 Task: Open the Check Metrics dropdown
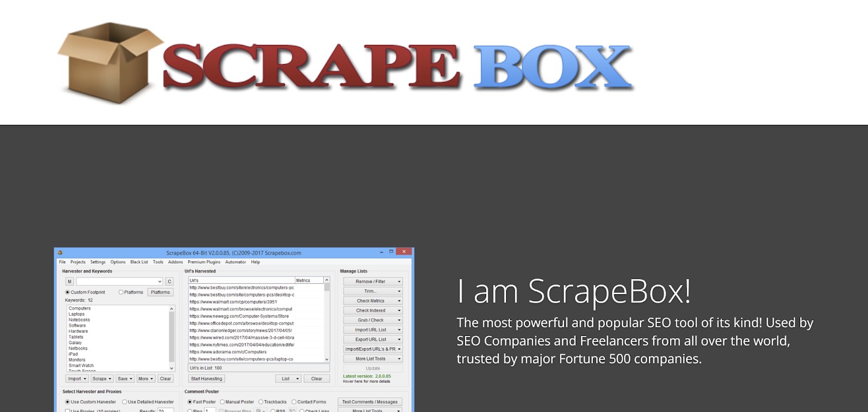[x=373, y=301]
